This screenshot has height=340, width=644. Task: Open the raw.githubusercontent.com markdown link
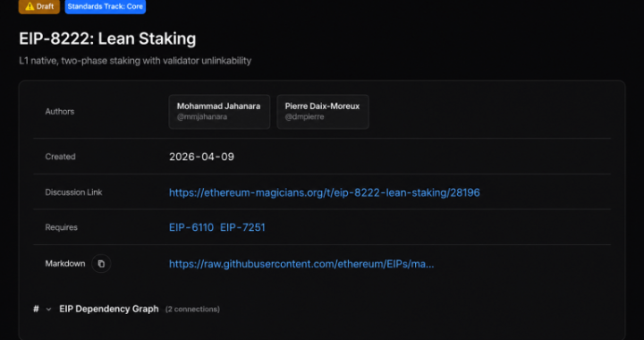click(301, 264)
